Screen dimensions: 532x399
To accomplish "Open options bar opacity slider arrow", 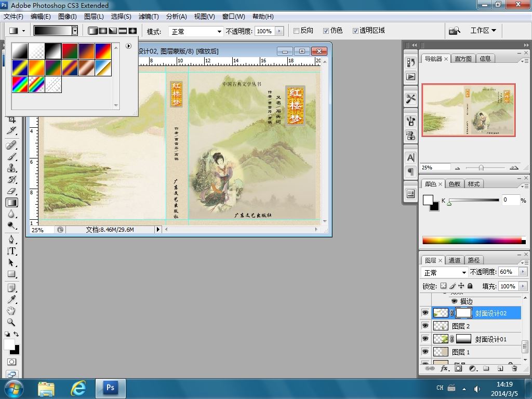I will [x=280, y=31].
